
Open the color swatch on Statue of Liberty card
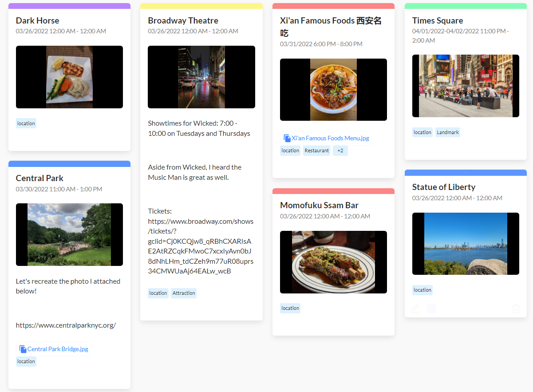point(431,309)
